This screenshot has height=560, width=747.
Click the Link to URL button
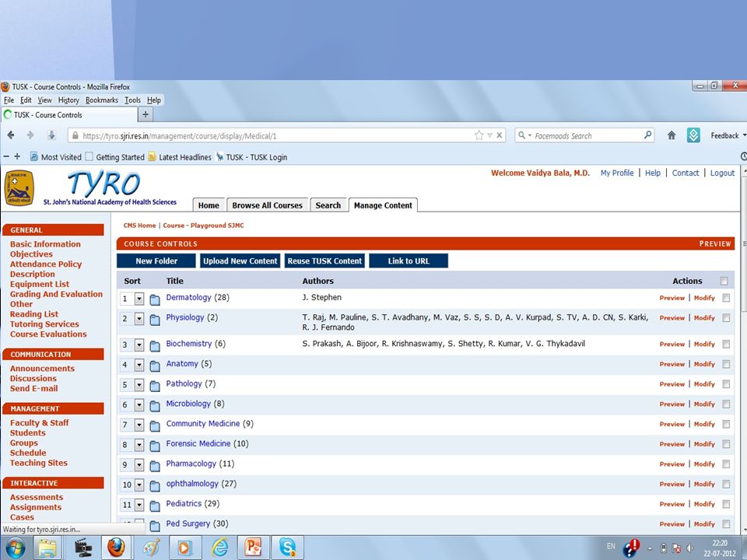409,261
